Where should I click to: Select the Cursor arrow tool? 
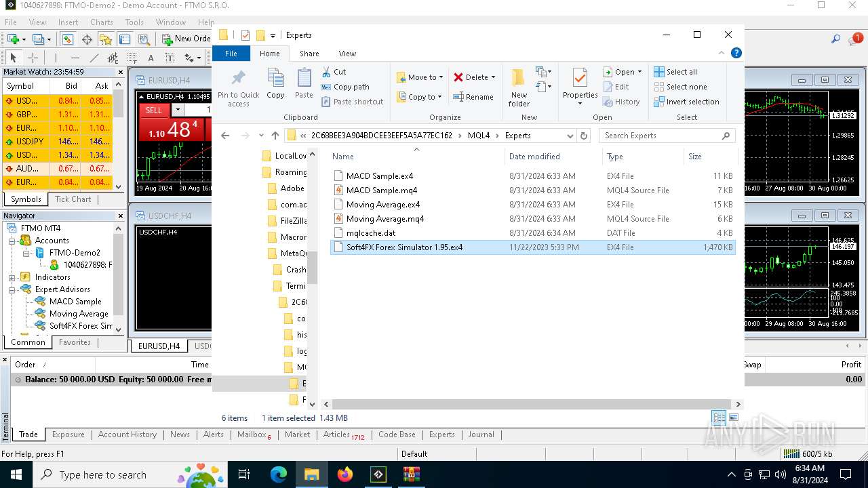pyautogui.click(x=13, y=58)
